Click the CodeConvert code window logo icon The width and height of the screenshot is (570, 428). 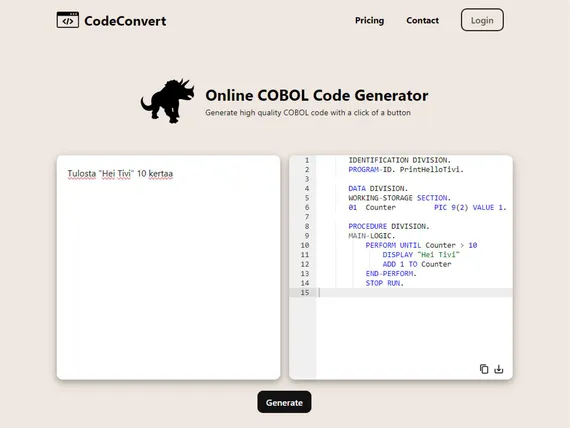(68, 20)
